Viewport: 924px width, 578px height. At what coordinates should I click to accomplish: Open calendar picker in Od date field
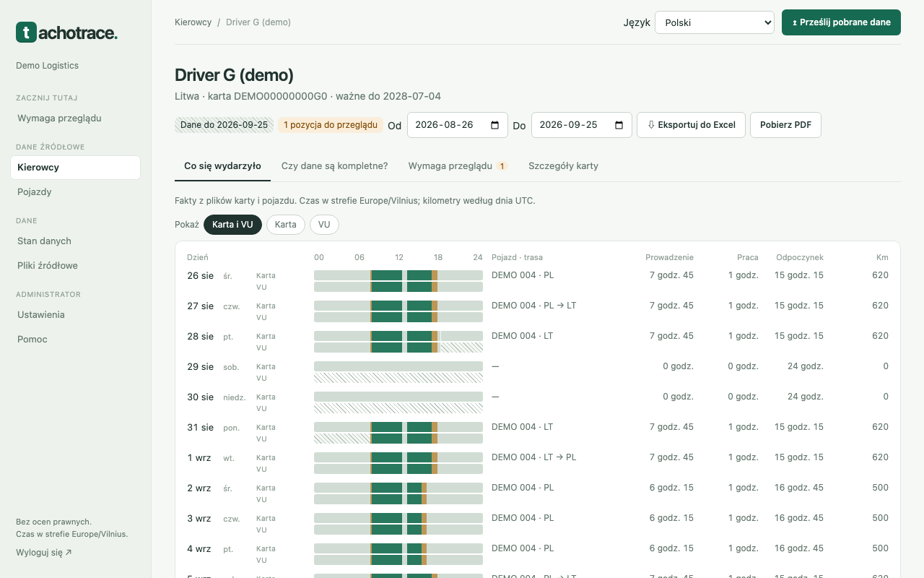pyautogui.click(x=494, y=125)
